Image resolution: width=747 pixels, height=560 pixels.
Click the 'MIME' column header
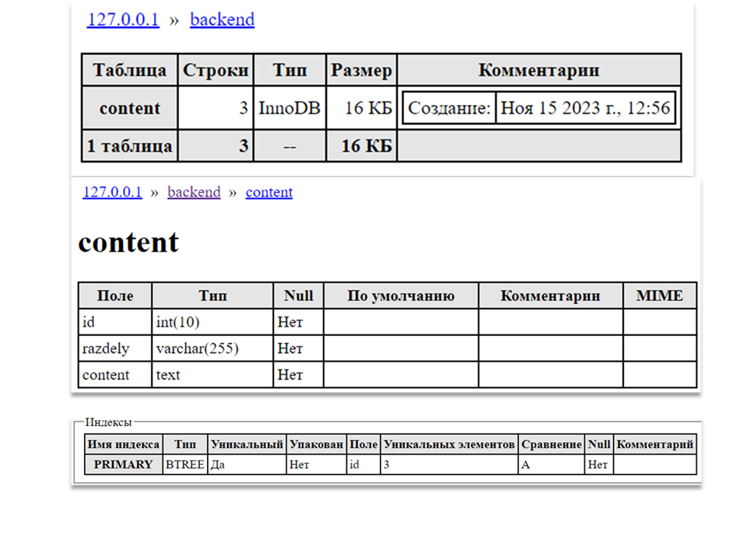point(660,296)
